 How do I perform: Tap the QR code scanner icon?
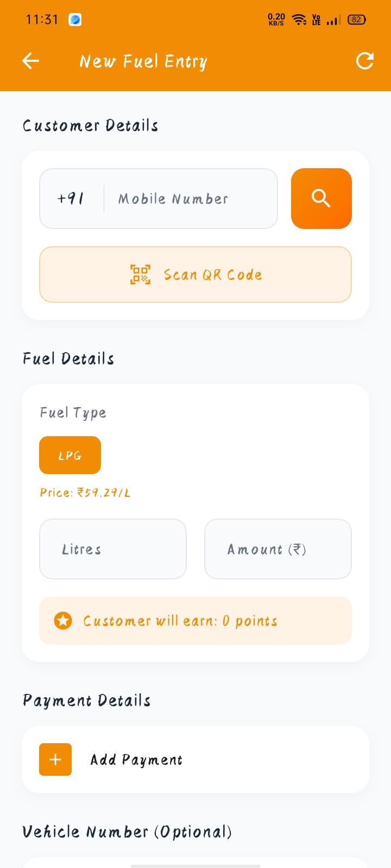coord(140,275)
